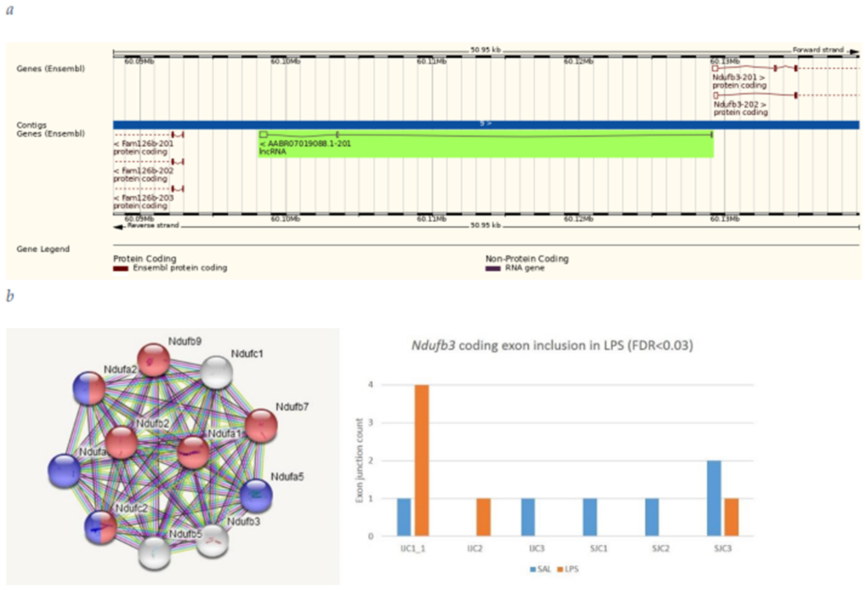Open the Ndufb3-202 transcript label

tap(740, 104)
